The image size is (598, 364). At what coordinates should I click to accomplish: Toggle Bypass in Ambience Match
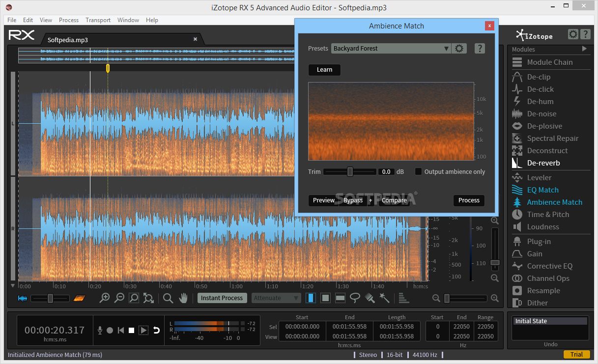[x=353, y=200]
